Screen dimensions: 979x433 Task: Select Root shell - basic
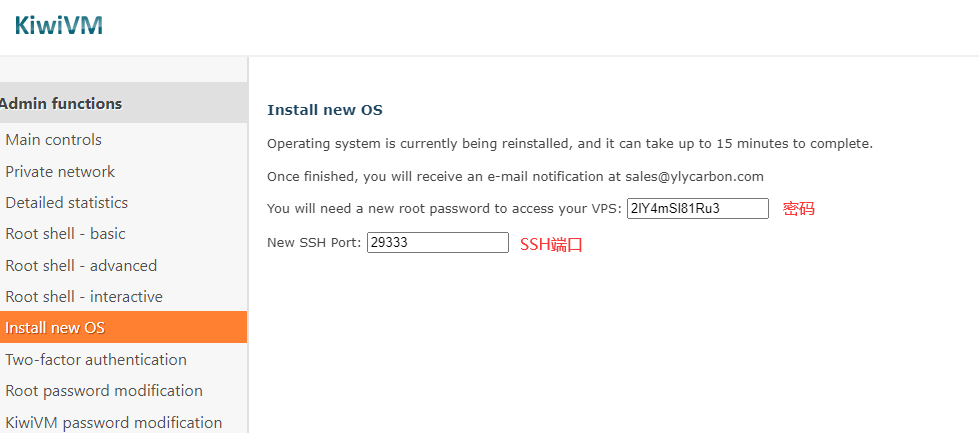click(x=66, y=234)
